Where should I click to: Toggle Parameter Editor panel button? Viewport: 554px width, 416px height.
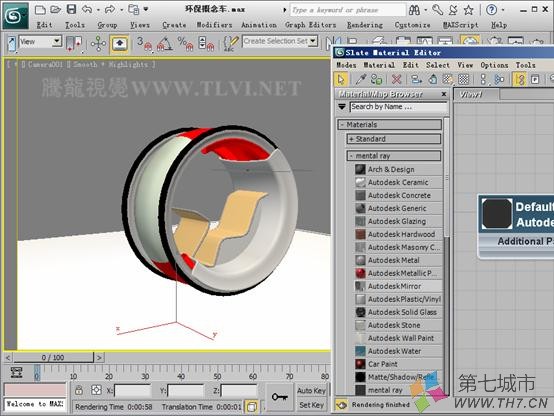[x=535, y=80]
